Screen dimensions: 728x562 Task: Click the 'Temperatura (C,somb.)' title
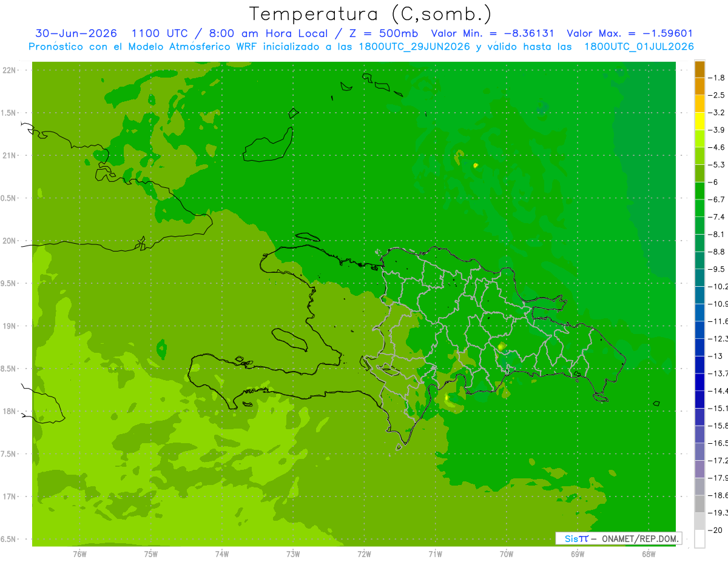370,13
